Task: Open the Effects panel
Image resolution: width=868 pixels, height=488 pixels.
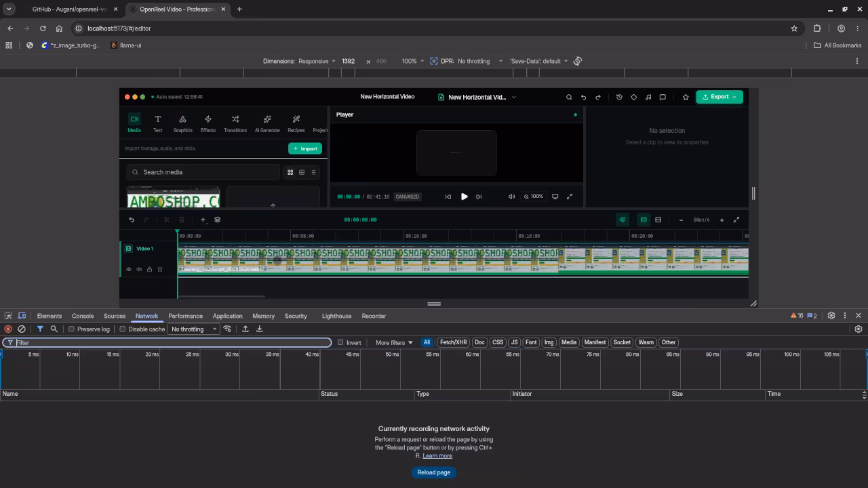Action: point(208,123)
